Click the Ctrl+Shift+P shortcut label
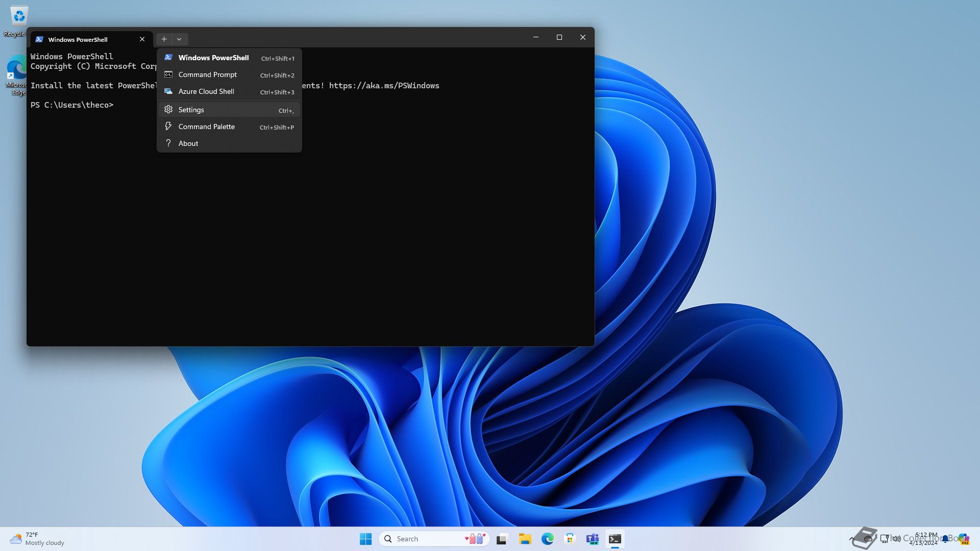 click(x=277, y=128)
